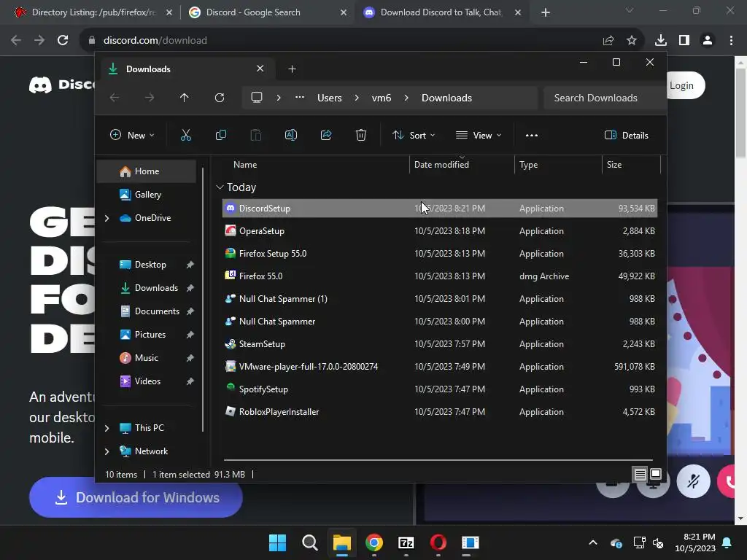
Task: Open Chrome side panel icon
Action: point(684,41)
